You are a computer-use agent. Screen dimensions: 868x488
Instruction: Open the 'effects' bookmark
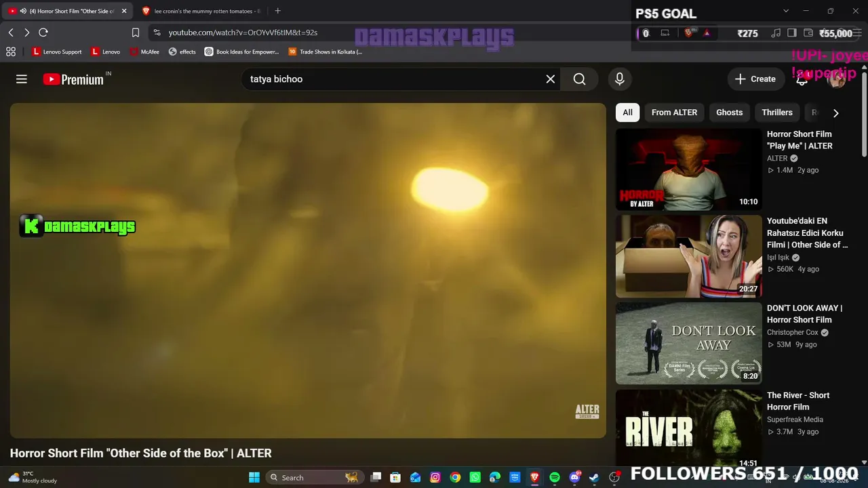(182, 52)
